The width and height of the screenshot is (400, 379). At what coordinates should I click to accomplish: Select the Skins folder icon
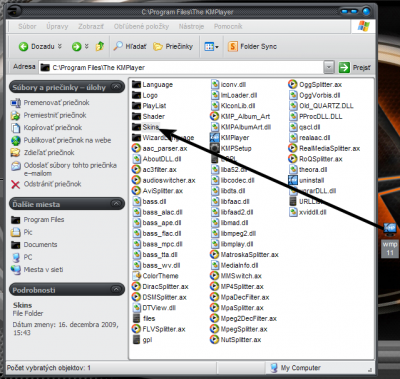137,127
